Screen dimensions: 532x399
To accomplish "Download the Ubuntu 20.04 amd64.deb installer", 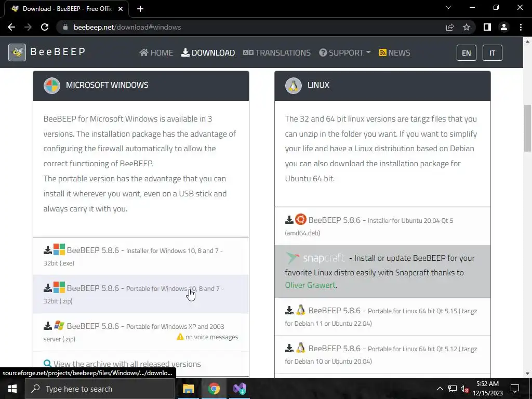I will [x=382, y=226].
